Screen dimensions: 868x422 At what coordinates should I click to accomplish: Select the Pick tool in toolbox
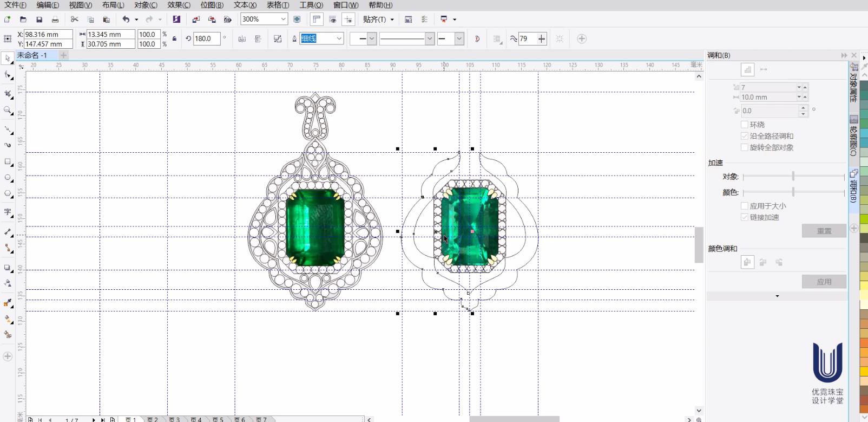[x=8, y=58]
